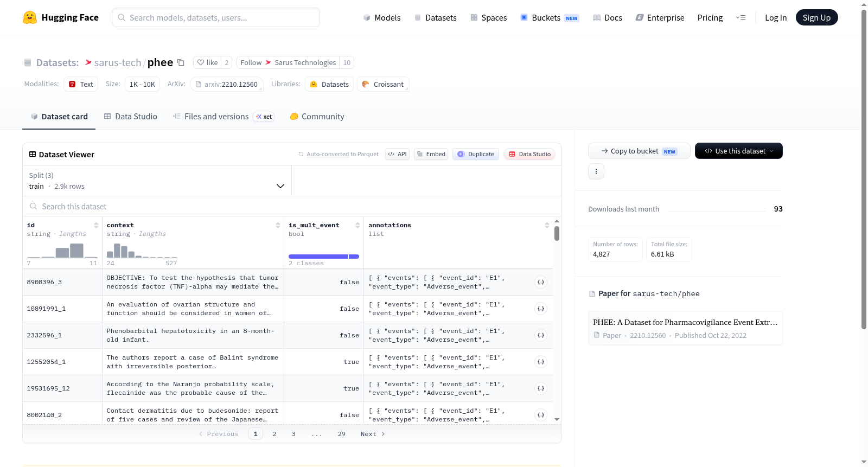
Task: Expand JSON for row 19531695_12 annotations
Action: click(x=541, y=388)
